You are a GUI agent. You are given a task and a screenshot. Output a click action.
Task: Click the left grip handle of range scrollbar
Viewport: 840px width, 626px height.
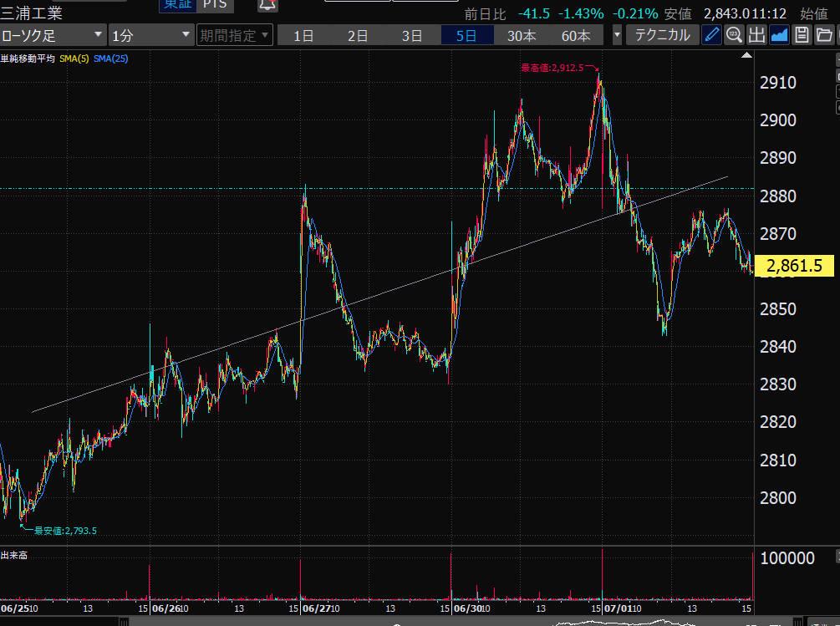[x=124, y=622]
